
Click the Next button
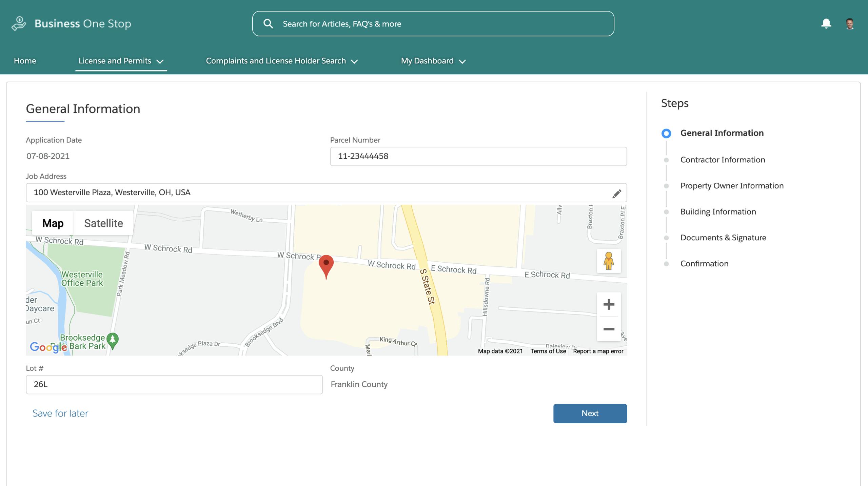tap(590, 413)
